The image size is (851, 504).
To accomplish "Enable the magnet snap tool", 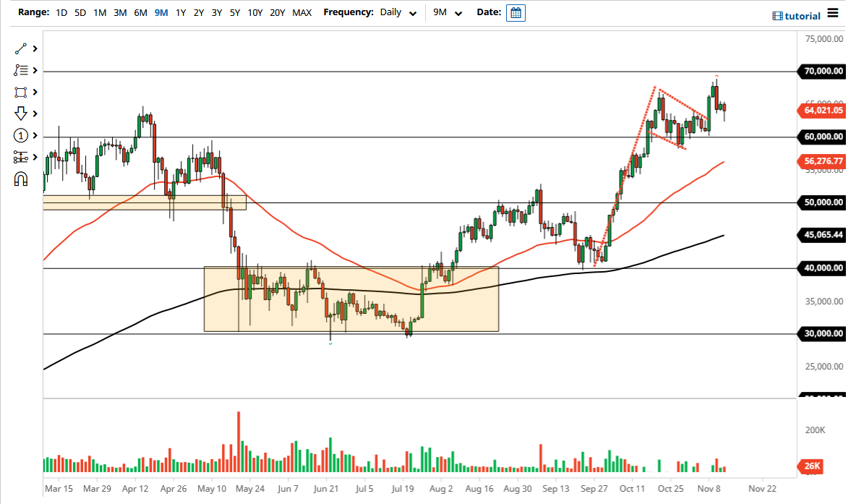I will [21, 179].
